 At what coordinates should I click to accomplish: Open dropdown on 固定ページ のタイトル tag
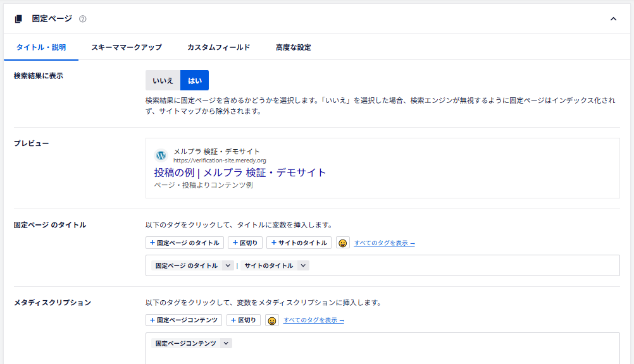pyautogui.click(x=228, y=266)
